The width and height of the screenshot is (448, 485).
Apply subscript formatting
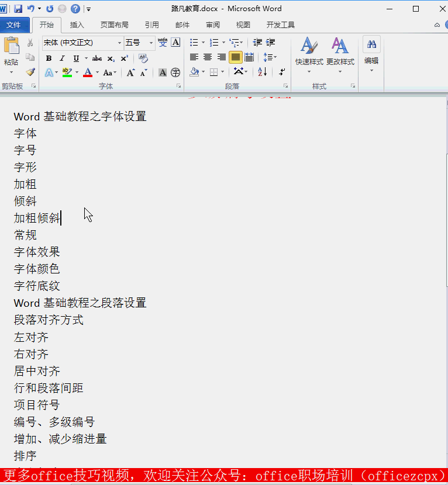click(x=111, y=58)
